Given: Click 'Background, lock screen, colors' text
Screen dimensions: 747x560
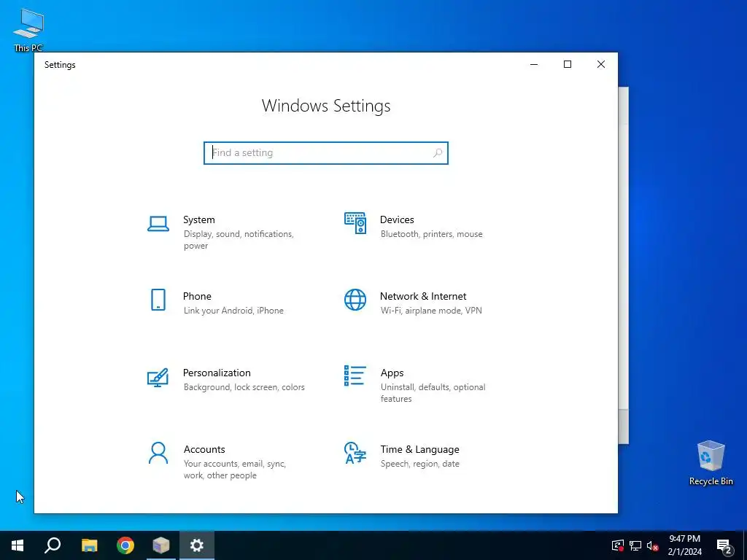Looking at the screenshot, I should click(244, 387).
